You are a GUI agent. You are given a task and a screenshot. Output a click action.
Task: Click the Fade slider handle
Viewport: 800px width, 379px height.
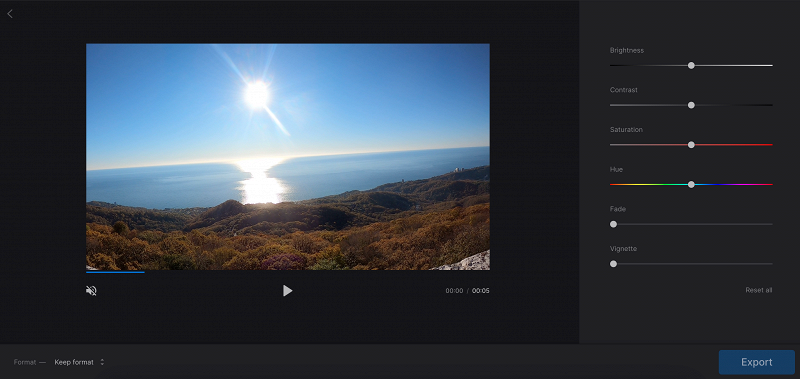pyautogui.click(x=613, y=224)
